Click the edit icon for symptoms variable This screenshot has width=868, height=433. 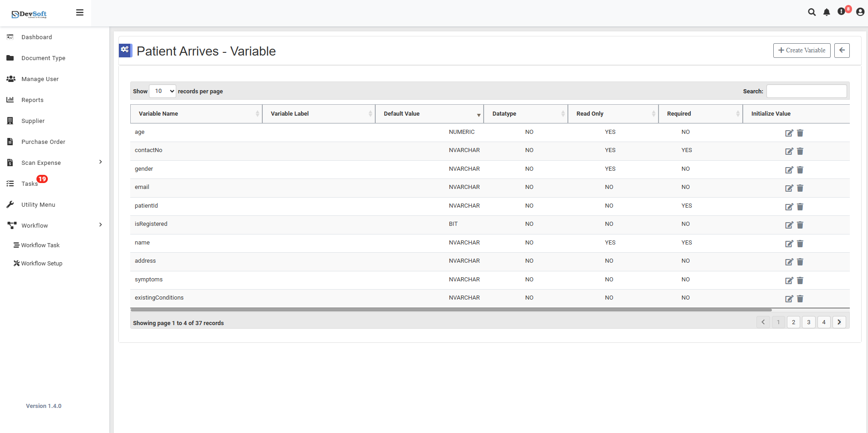tap(789, 280)
